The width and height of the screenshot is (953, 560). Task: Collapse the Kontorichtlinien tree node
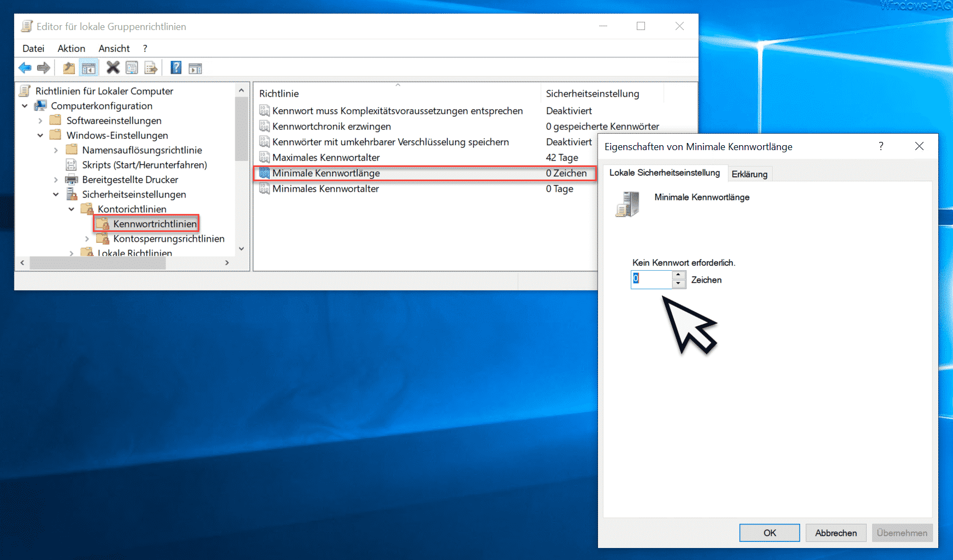click(72, 209)
